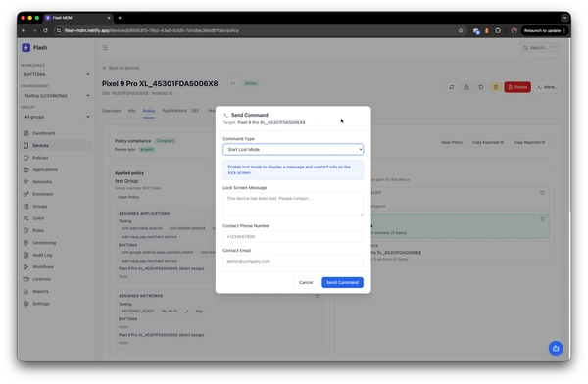
Task: Click the red Delete button
Action: 517,87
